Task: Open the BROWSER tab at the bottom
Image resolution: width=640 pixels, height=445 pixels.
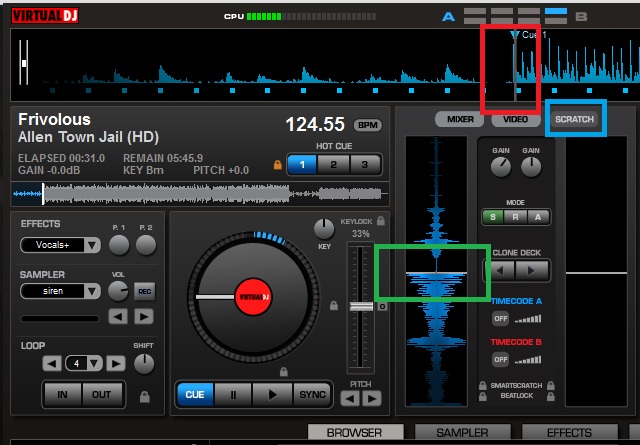Action: (357, 433)
